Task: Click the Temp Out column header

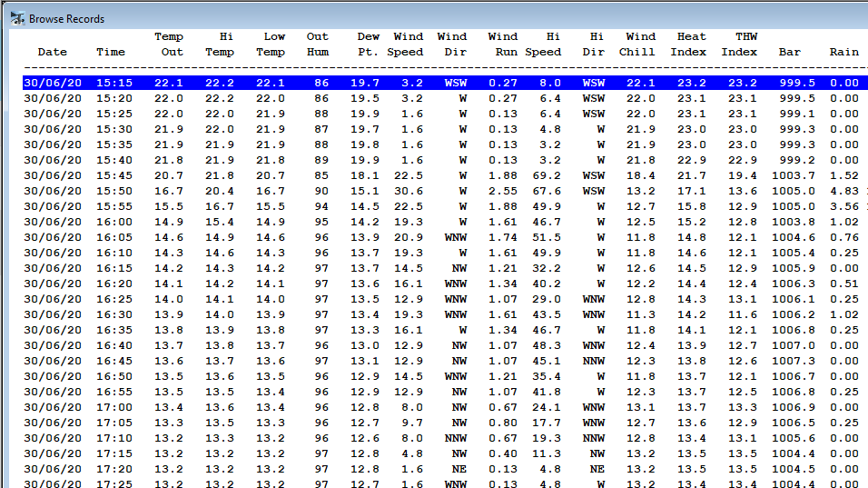Action: (169, 45)
